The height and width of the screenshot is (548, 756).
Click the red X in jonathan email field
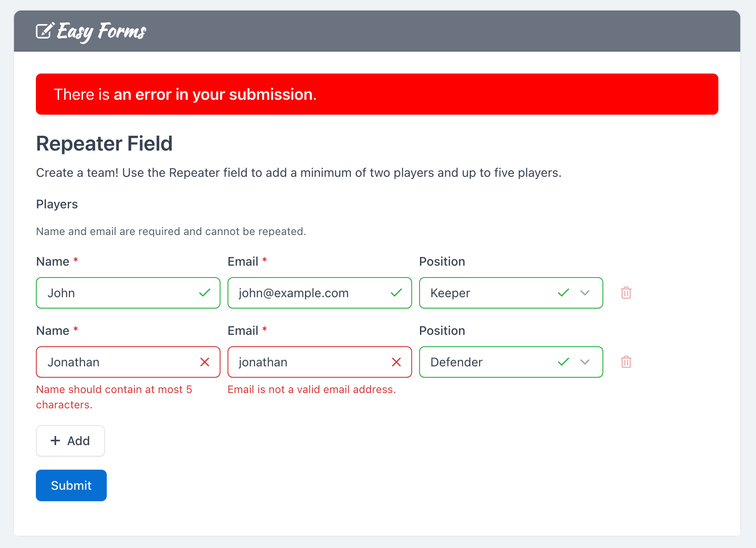(x=396, y=362)
